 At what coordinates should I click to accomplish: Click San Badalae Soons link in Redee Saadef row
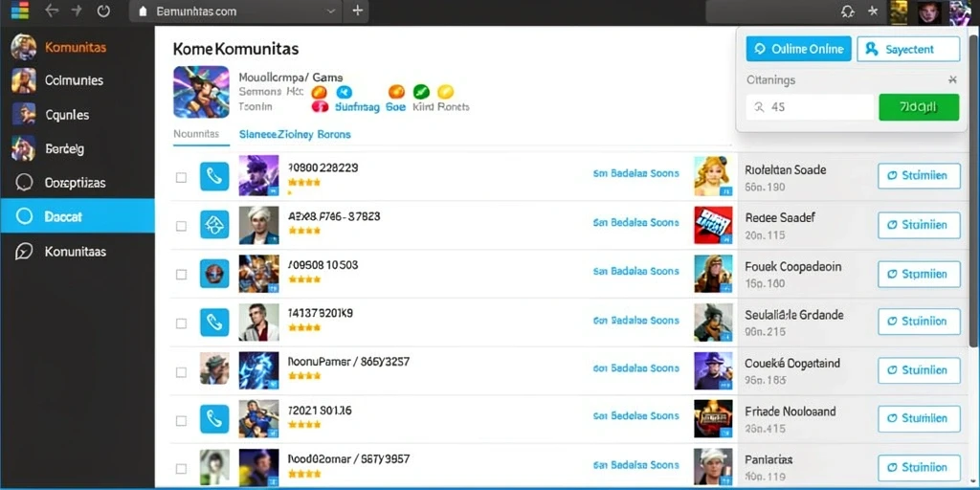635,222
